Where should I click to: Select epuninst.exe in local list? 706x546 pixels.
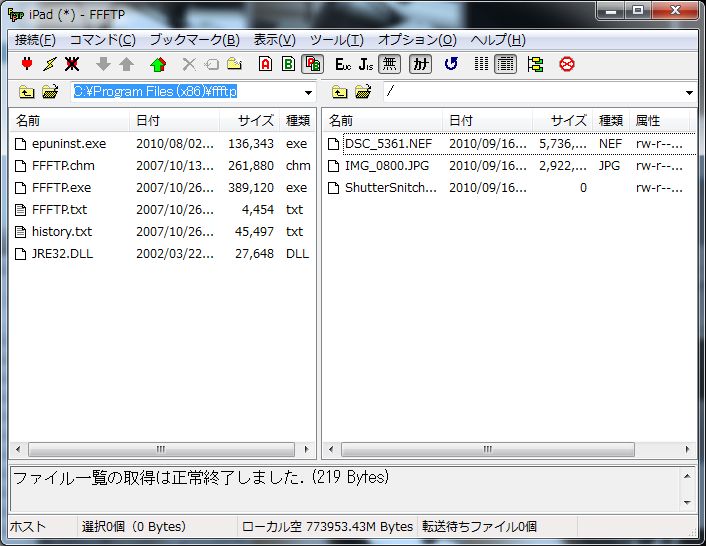(69, 144)
